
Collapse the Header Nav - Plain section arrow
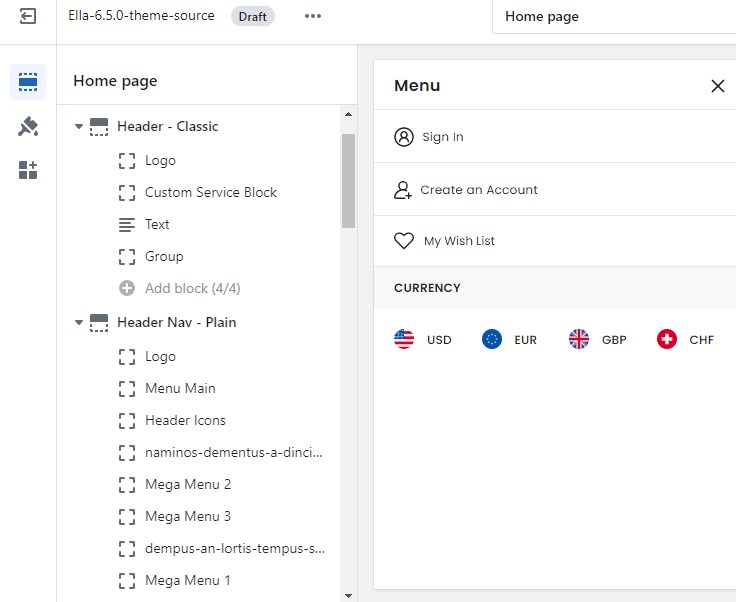point(79,323)
